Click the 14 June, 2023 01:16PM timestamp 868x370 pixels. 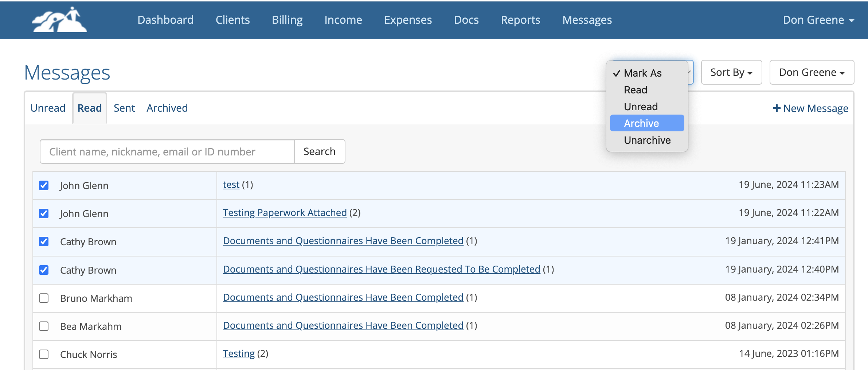click(x=789, y=354)
